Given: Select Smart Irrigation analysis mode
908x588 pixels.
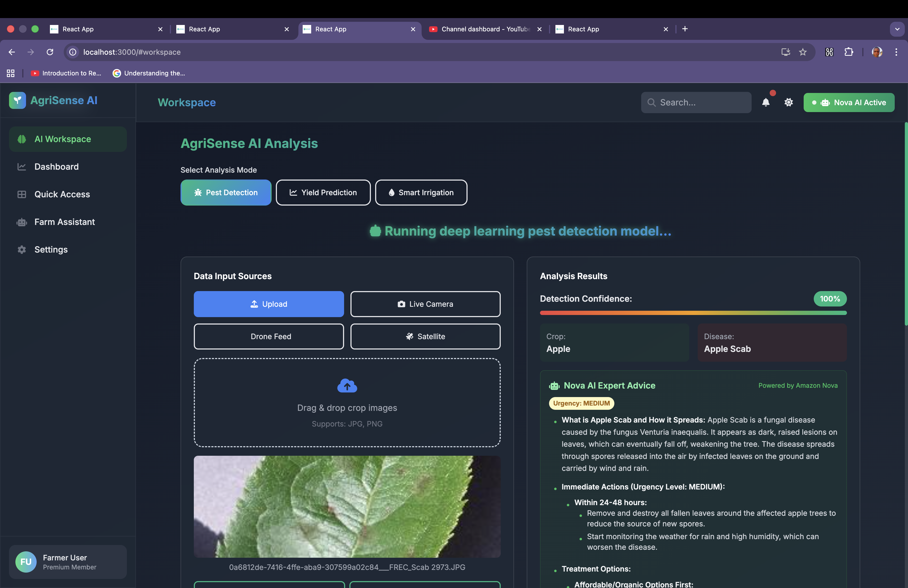Looking at the screenshot, I should click(x=421, y=192).
